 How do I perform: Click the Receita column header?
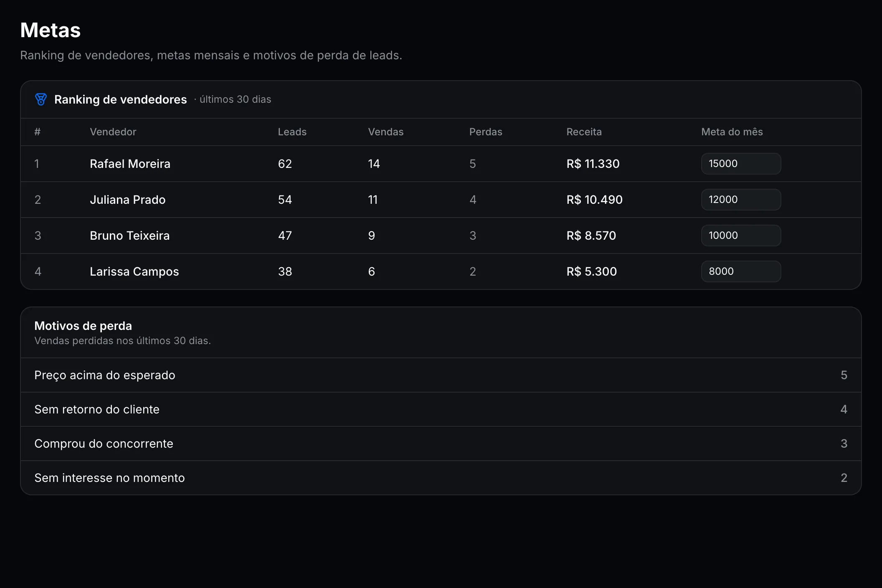click(584, 132)
